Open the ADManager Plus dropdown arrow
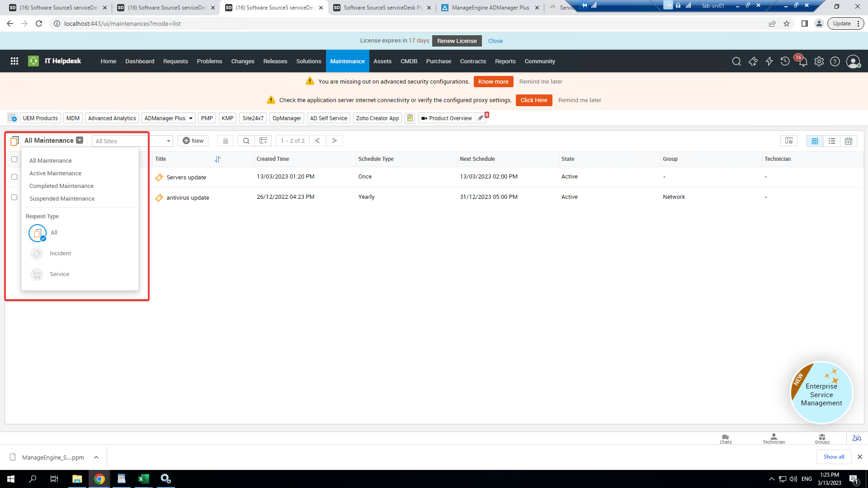 pyautogui.click(x=191, y=118)
